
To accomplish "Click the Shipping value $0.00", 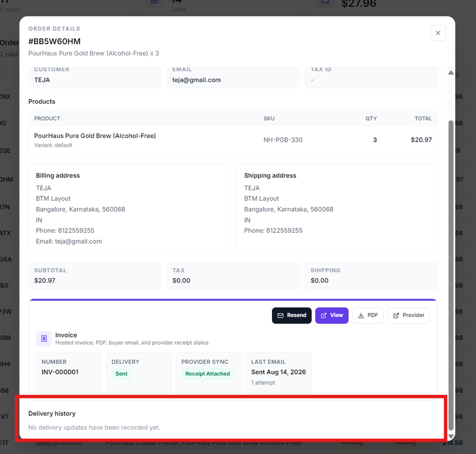I will (320, 280).
